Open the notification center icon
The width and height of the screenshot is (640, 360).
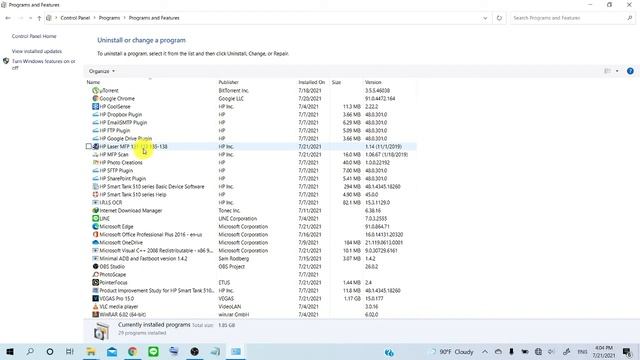(x=627, y=351)
